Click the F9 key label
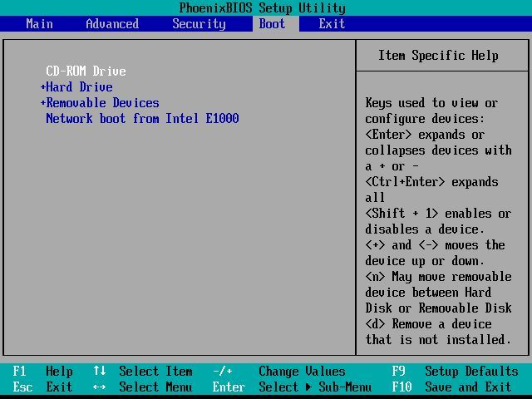This screenshot has width=532, height=399. [399, 372]
